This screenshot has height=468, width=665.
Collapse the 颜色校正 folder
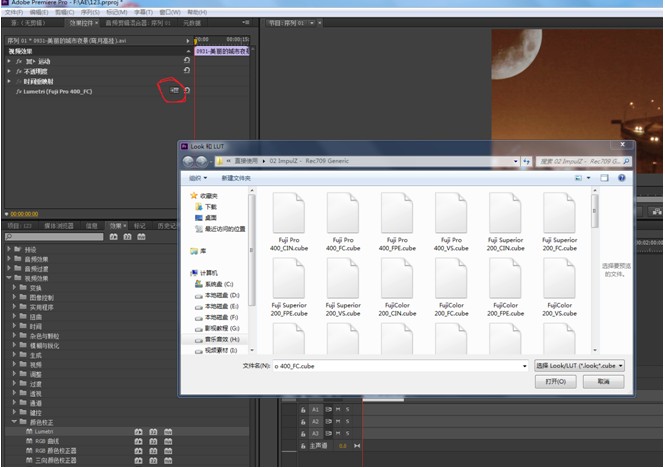coord(14,422)
